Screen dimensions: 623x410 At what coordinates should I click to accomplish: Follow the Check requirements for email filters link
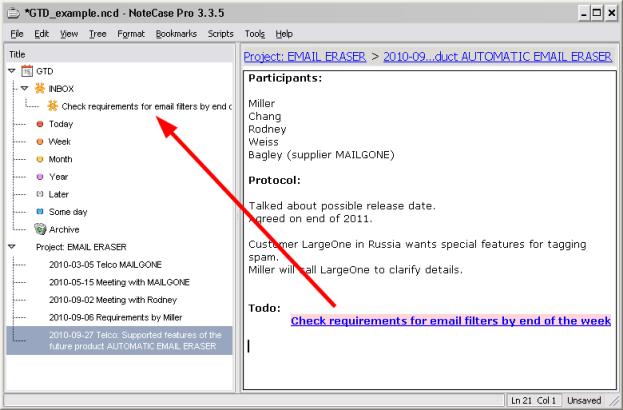click(451, 321)
